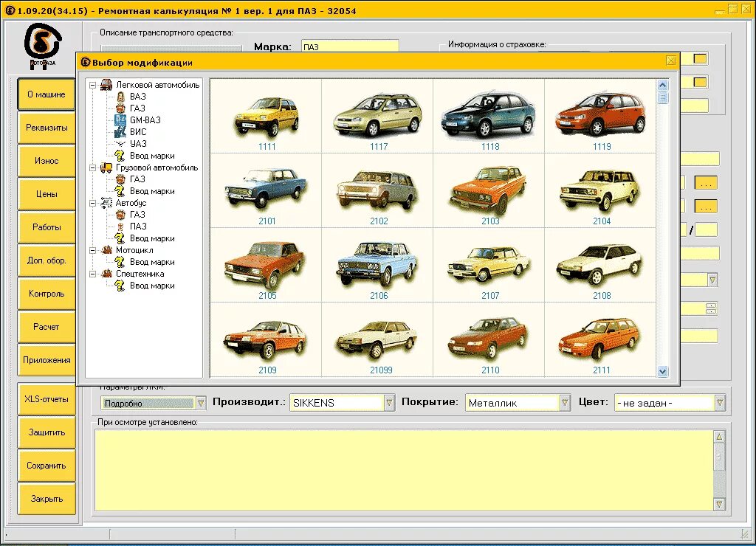This screenshot has height=546, width=756.
Task: Click the GM-ВАЗ brand icon
Action: (x=120, y=120)
